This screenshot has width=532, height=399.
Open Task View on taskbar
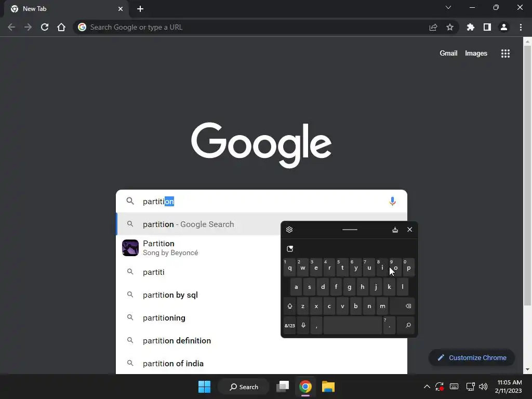tap(283, 387)
